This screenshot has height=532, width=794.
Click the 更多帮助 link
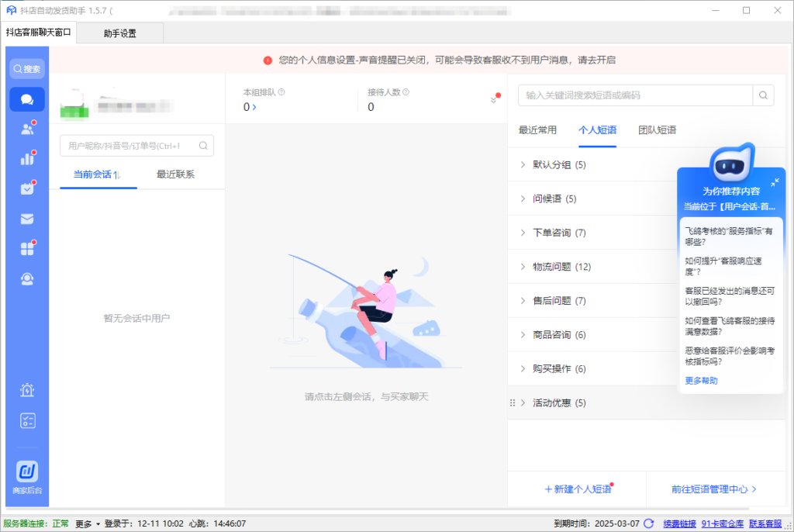pyautogui.click(x=701, y=381)
